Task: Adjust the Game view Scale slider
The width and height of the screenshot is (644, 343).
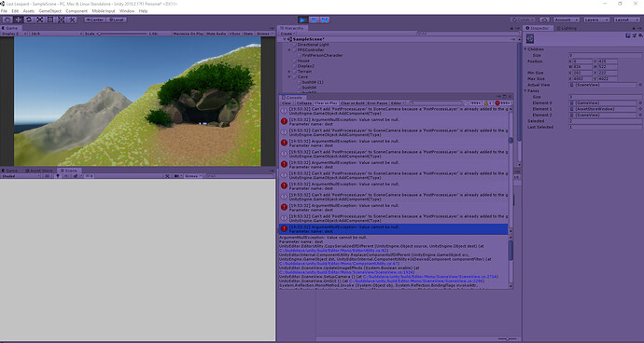Action: [x=122, y=34]
